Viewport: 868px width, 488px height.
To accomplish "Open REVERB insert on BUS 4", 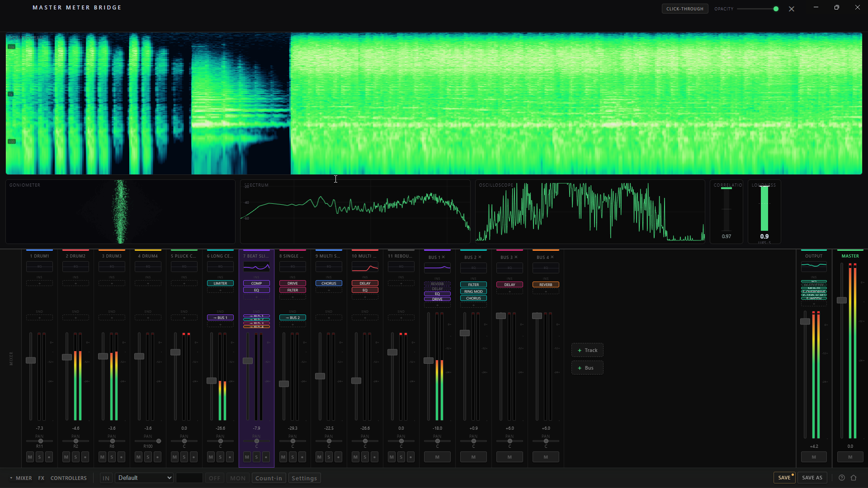I will [x=546, y=285].
